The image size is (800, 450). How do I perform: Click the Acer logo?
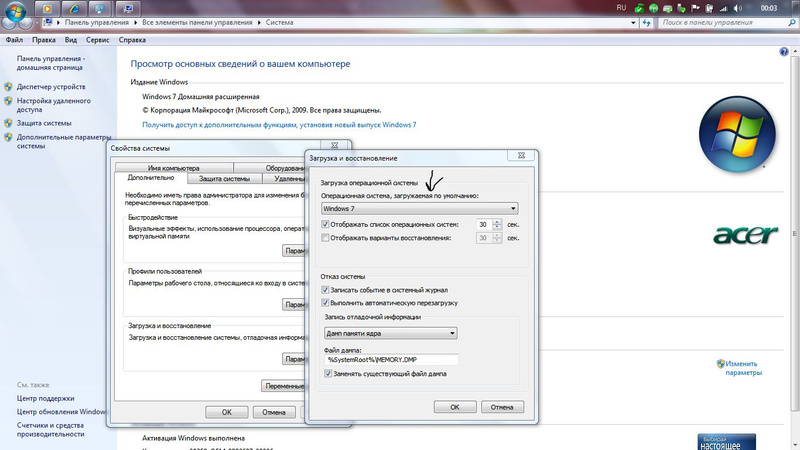pos(745,235)
